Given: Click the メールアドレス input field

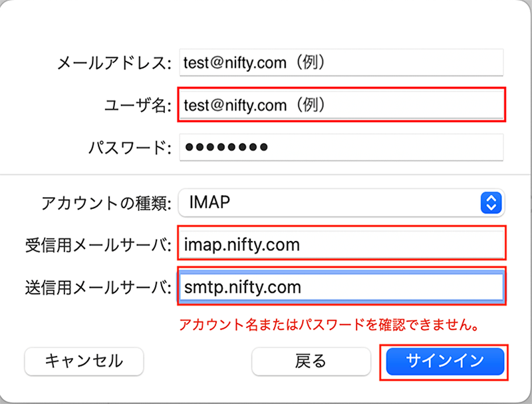Looking at the screenshot, I should pyautogui.click(x=340, y=63).
